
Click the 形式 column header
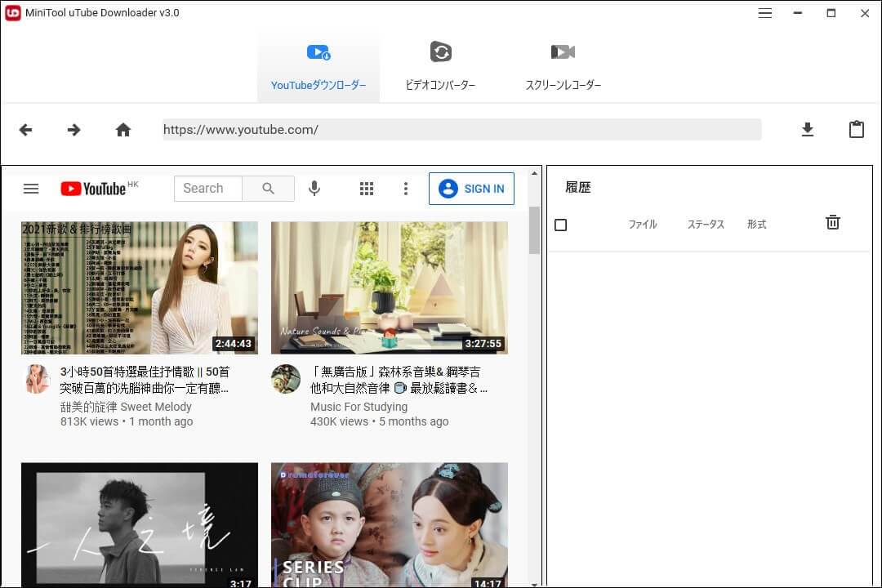[x=756, y=225]
